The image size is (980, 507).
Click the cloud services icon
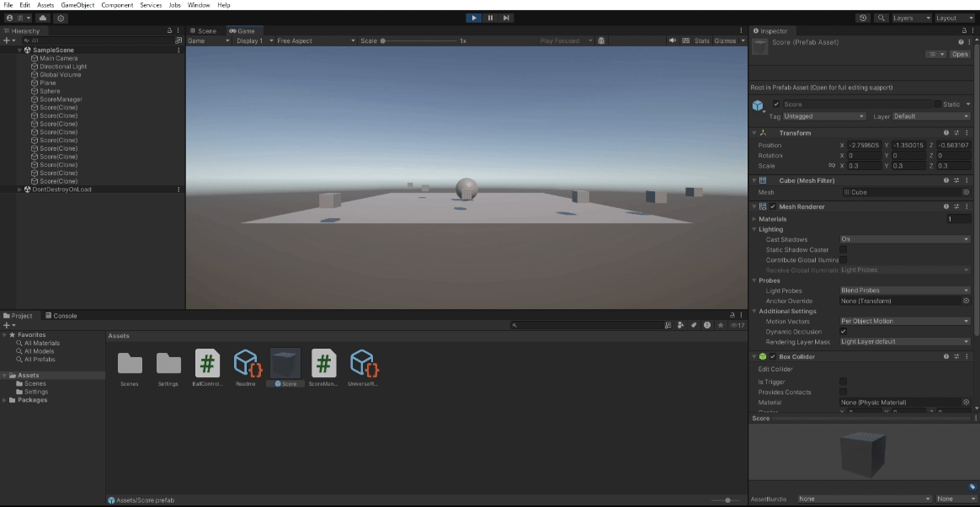(43, 18)
